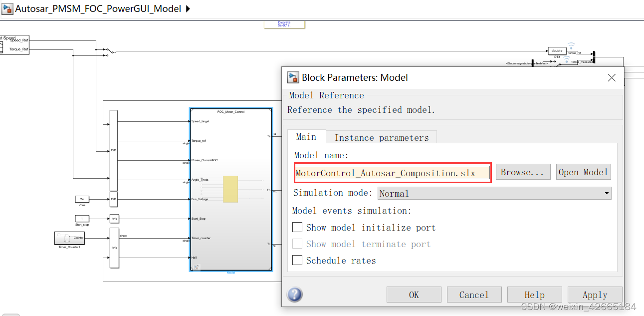Click the Hall input port label
Image resolution: width=644 pixels, height=316 pixels.
194,258
